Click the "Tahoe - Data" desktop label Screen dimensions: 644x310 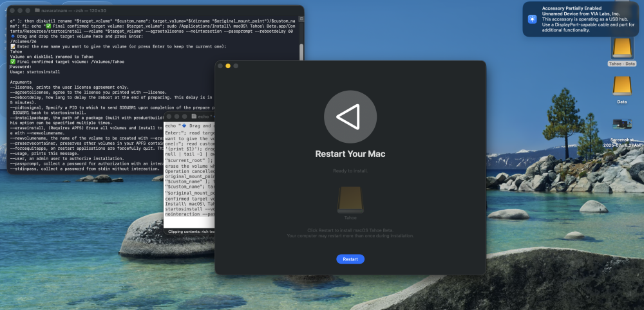622,64
